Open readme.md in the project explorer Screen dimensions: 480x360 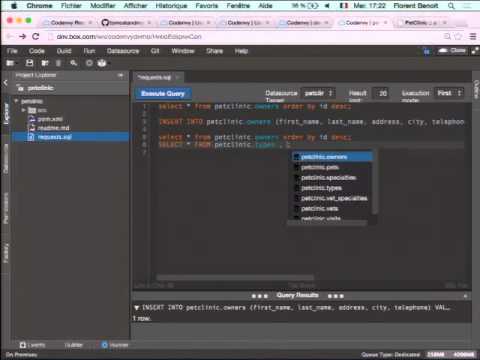(53, 128)
